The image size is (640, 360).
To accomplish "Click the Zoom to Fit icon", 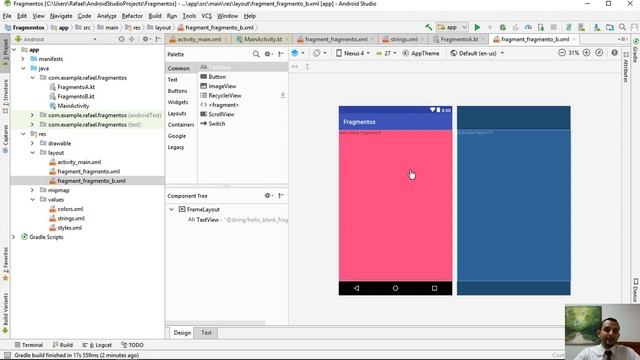I will (599, 53).
